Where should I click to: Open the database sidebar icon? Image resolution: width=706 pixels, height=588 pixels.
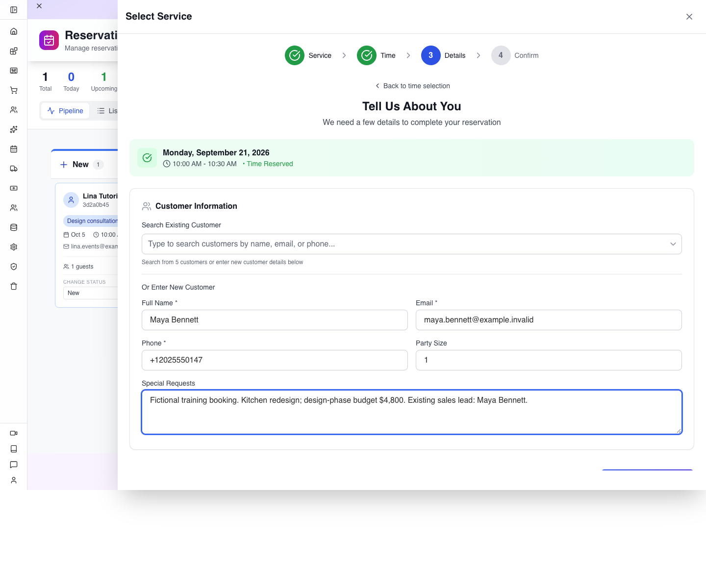(x=14, y=227)
